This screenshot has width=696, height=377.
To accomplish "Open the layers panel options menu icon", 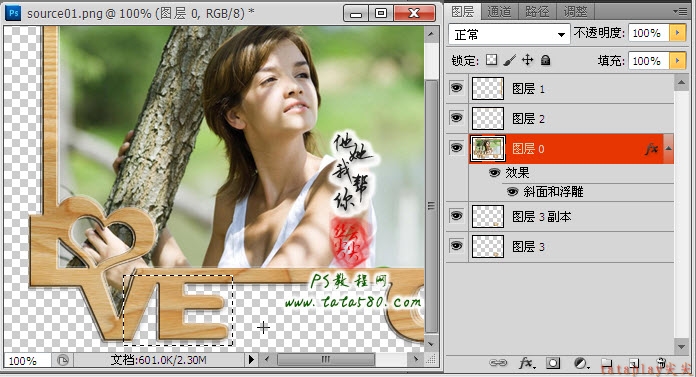I will coord(680,11).
